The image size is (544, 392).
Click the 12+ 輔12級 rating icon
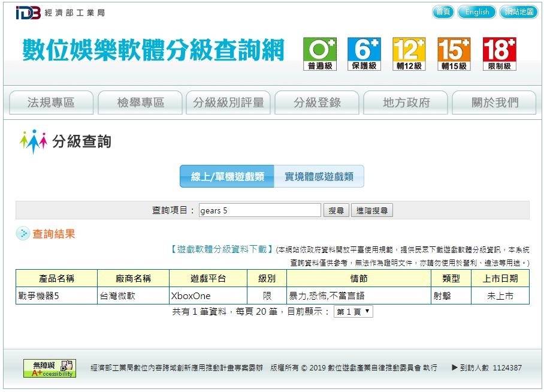409,54
